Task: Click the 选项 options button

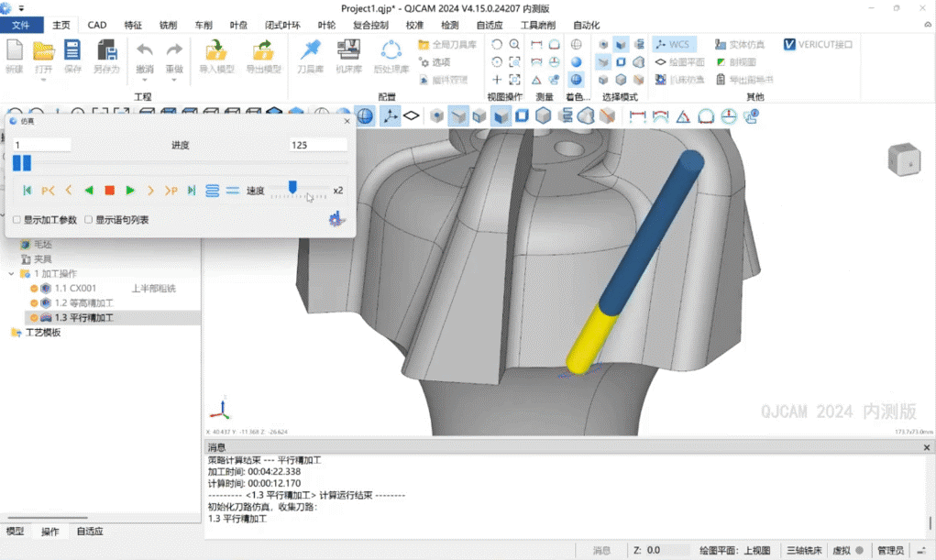Action: point(435,62)
